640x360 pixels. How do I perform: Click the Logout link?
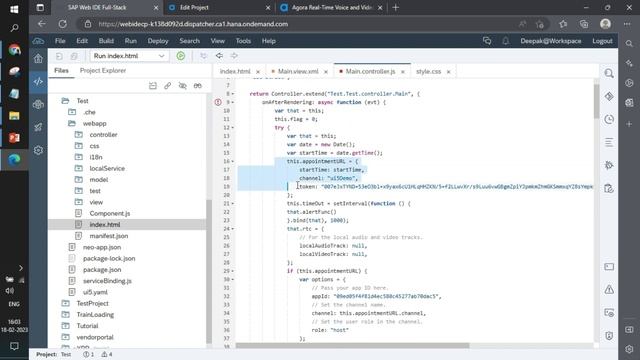(602, 41)
